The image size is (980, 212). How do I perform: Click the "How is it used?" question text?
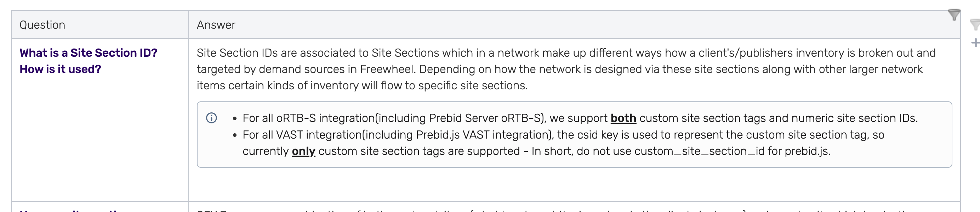(x=60, y=69)
